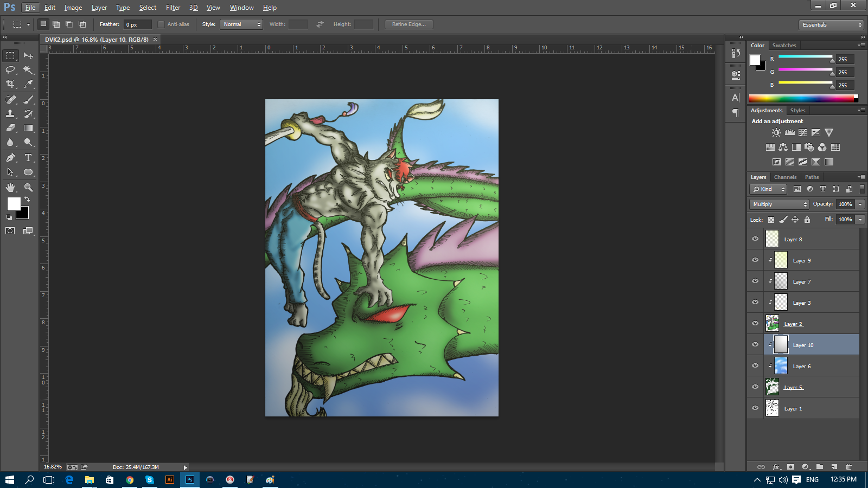The width and height of the screenshot is (868, 488).
Task: Open Layers panel flyout menu
Action: tap(861, 177)
